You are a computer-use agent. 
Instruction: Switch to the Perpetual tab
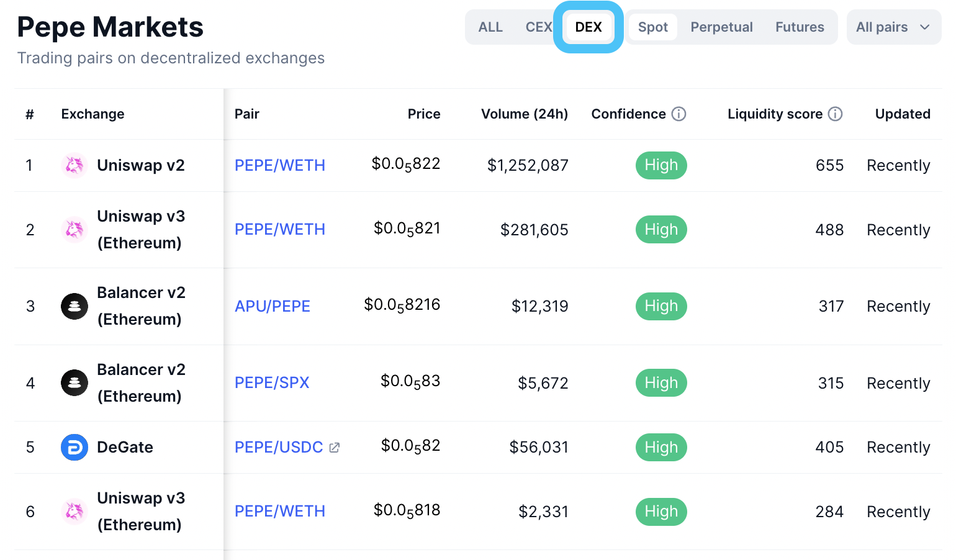tap(721, 27)
